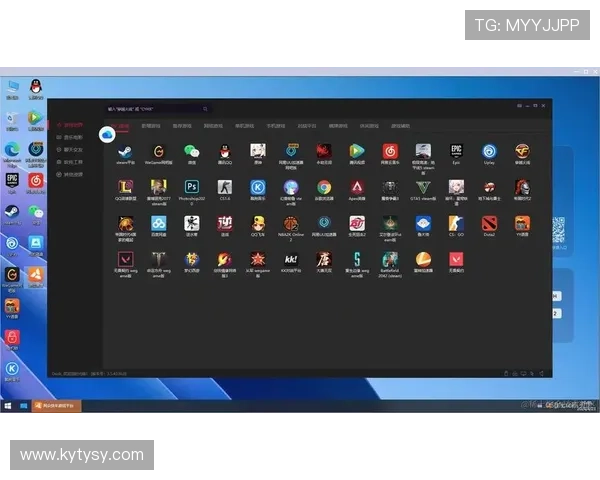The width and height of the screenshot is (600, 480).
Task: Select the red highlighted first category tab
Action: pos(119,126)
